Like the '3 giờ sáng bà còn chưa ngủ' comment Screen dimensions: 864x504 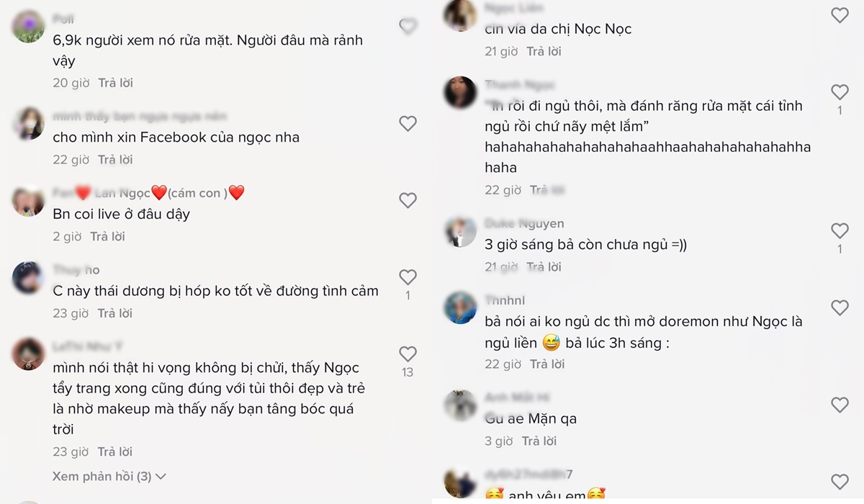840,230
